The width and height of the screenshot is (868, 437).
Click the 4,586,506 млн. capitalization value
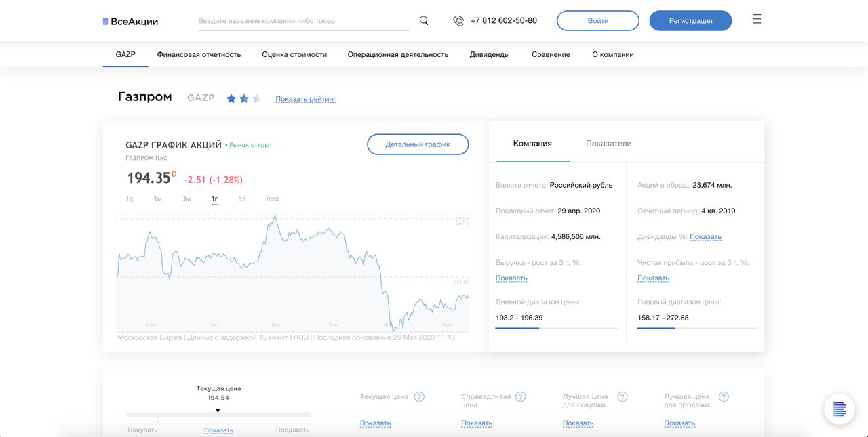pos(576,236)
